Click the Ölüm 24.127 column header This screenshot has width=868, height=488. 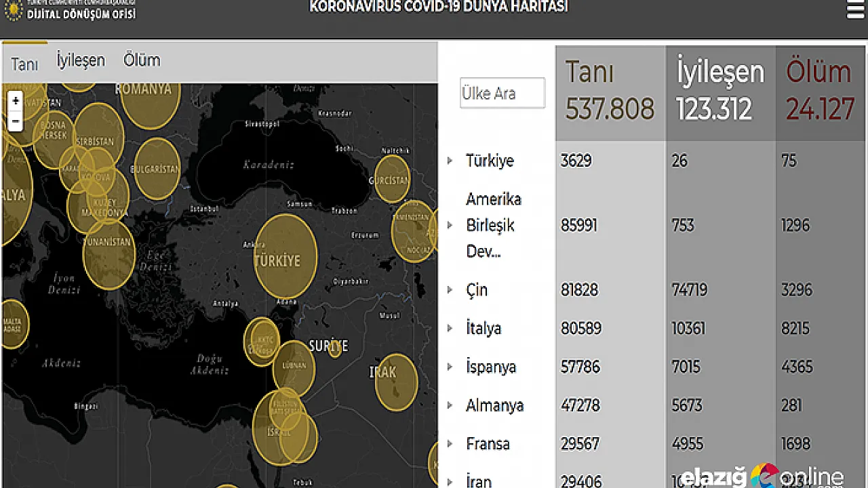[818, 91]
